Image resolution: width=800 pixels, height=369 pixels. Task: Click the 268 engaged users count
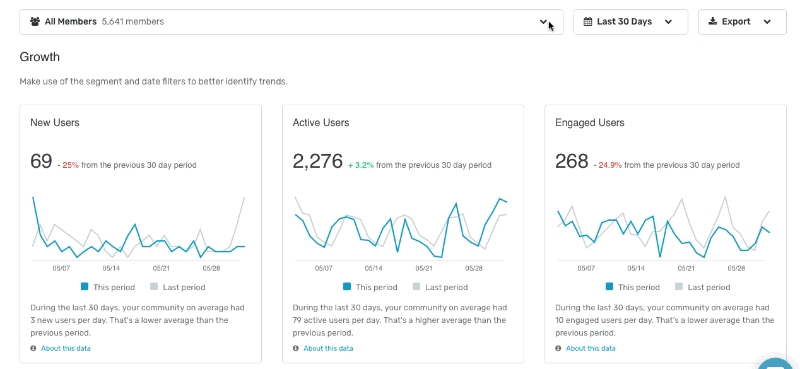point(572,161)
